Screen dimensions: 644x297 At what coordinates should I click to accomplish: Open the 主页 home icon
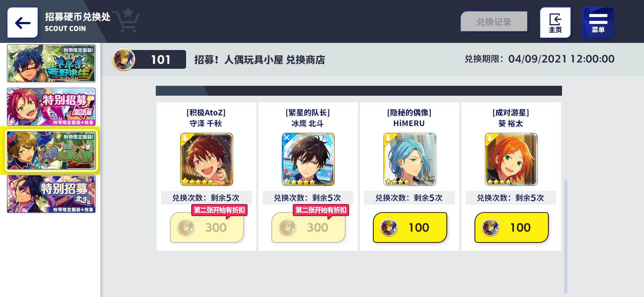(x=555, y=23)
